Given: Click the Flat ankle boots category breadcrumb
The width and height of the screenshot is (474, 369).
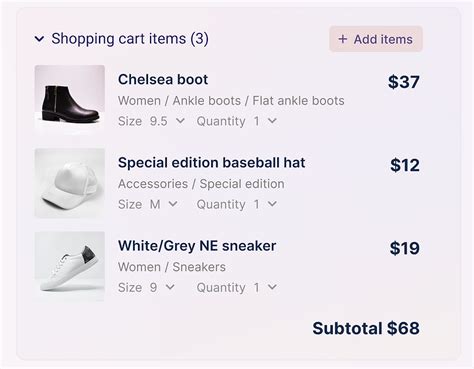Looking at the screenshot, I should click(298, 101).
